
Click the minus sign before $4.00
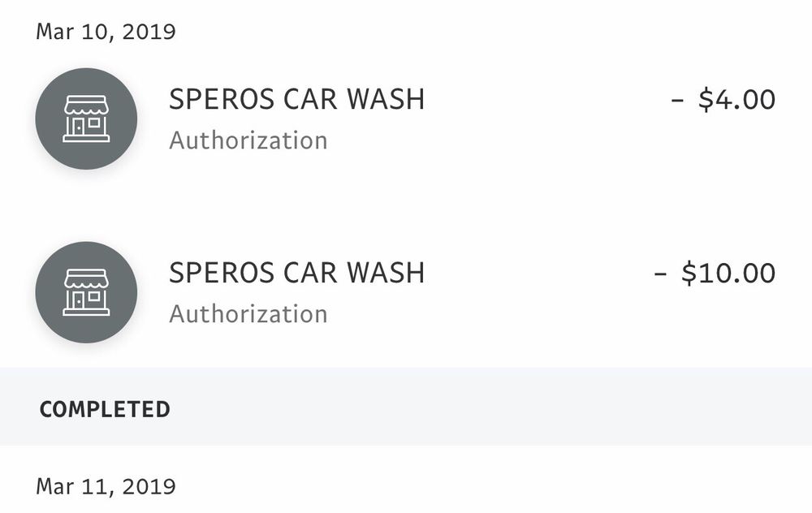[x=677, y=101]
